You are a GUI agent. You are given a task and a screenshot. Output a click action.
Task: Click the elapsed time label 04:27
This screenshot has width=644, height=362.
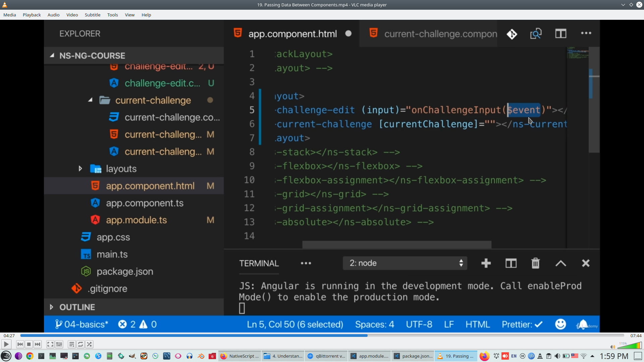click(x=9, y=336)
